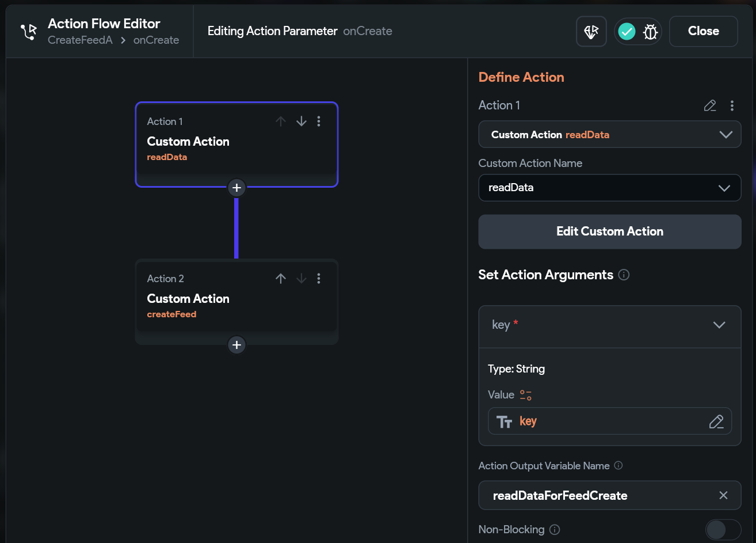The height and width of the screenshot is (543, 756).
Task: Move Action 2 up arrow
Action: [x=281, y=279]
